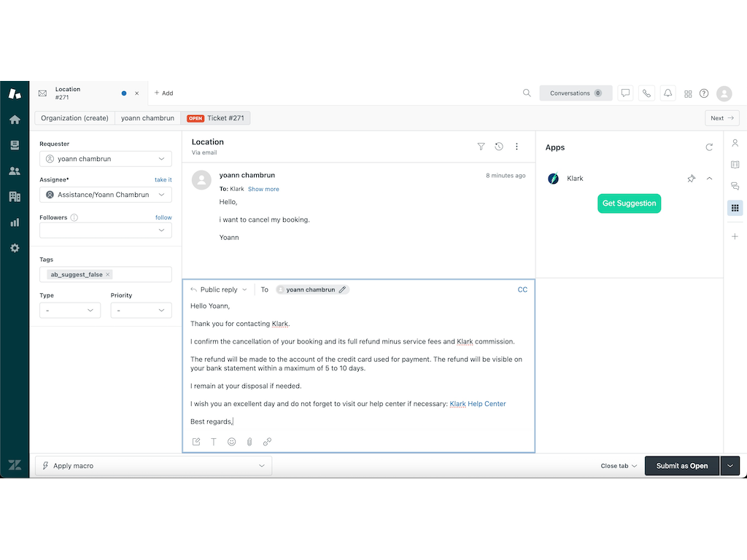Switch to yoann chambrun user tab
Image resolution: width=747 pixels, height=560 pixels.
coord(147,118)
